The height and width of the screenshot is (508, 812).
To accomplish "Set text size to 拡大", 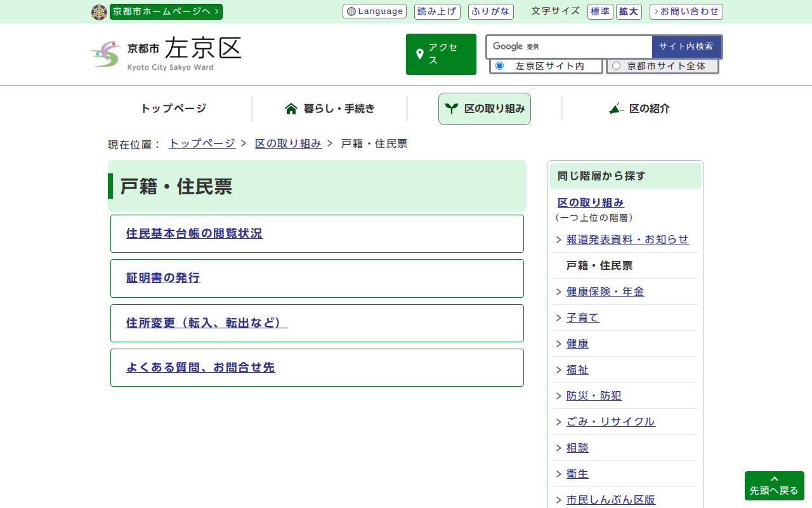I will 629,11.
